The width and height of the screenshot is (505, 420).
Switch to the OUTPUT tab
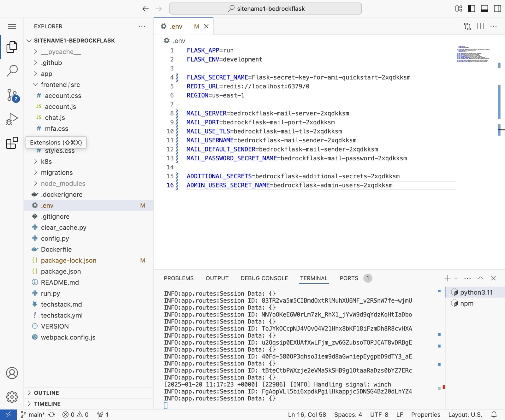217,278
